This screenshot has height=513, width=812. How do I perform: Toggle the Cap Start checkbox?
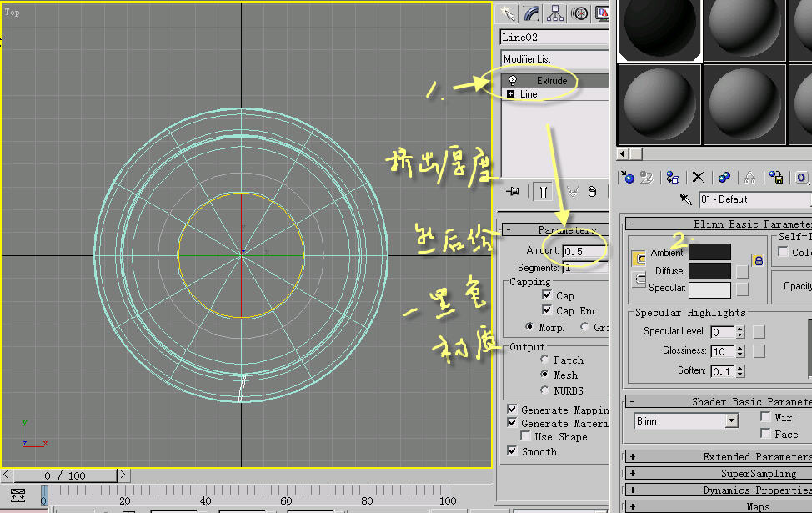point(547,294)
